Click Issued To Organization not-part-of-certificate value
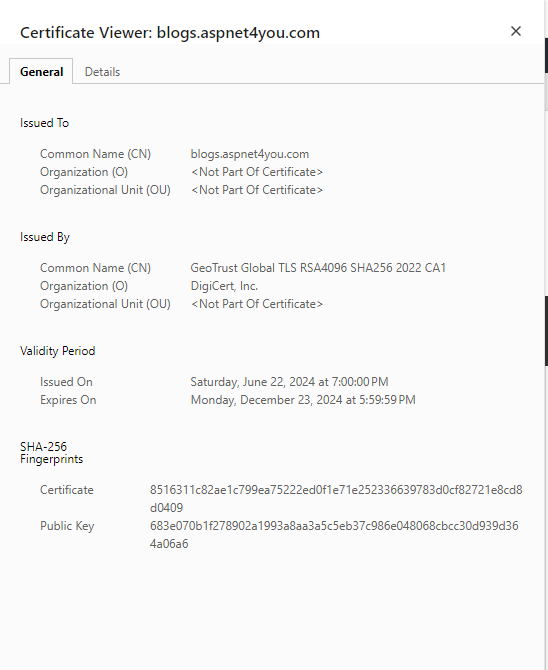The height and width of the screenshot is (670, 548). 256,172
